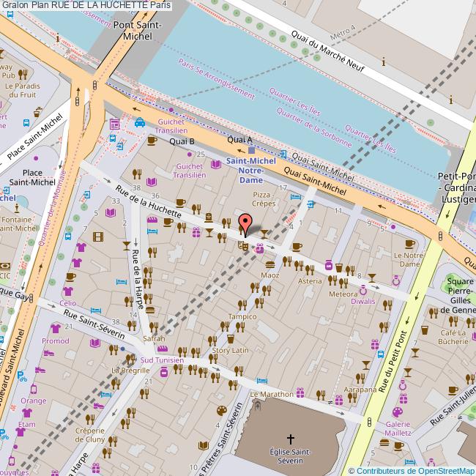Select the Le Notre-Dame café cup icon

point(408,243)
